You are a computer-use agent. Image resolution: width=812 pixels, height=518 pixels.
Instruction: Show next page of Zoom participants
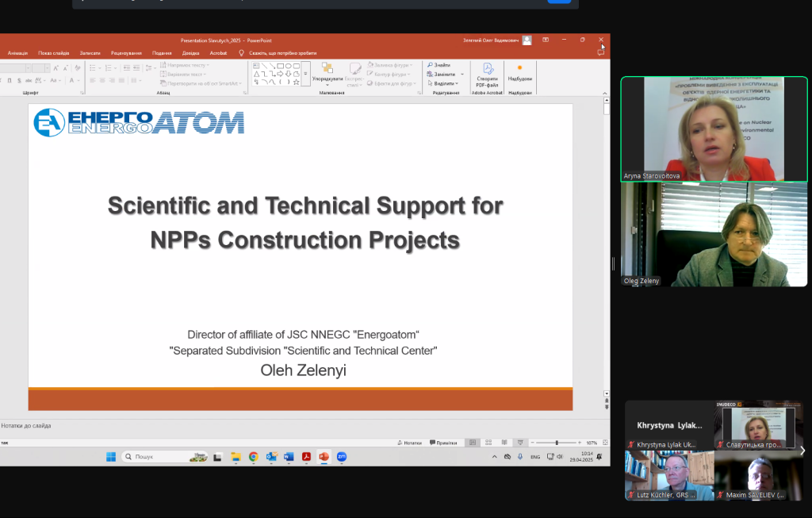[802, 451]
